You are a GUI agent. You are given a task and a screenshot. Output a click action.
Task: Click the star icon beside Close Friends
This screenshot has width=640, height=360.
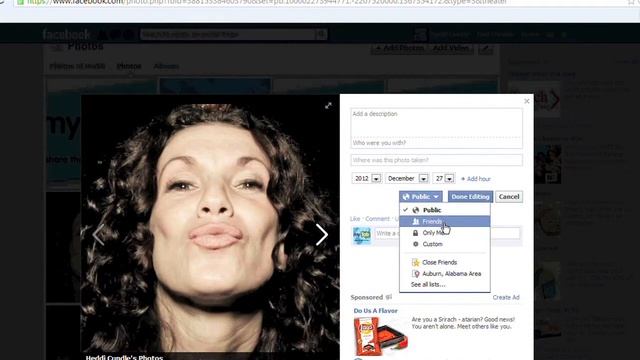416,262
